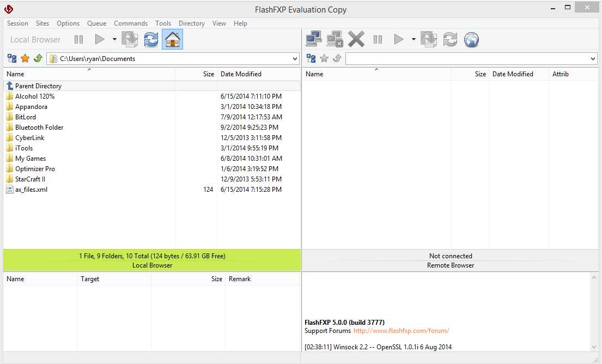Sort local files by Date Modified
602x364 pixels.
coord(259,74)
